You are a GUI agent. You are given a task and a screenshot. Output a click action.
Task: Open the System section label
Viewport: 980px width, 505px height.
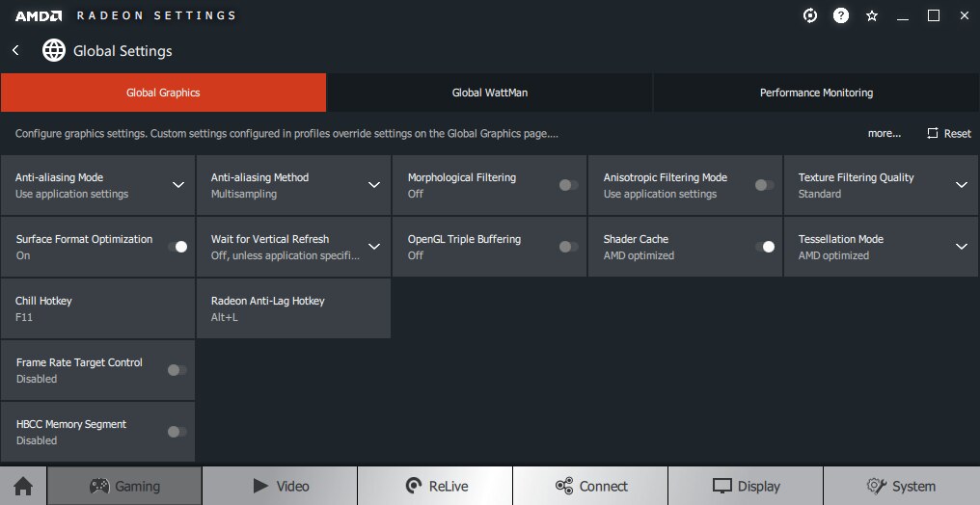coord(913,486)
